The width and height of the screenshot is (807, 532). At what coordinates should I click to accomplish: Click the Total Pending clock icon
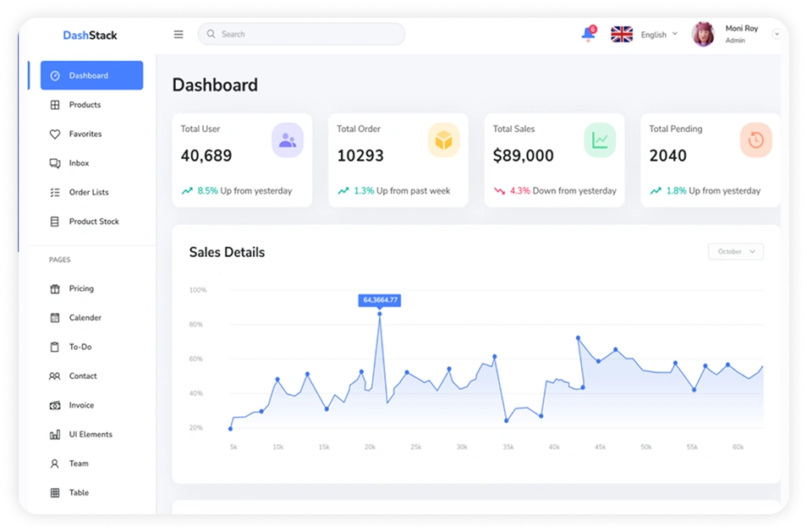click(755, 140)
